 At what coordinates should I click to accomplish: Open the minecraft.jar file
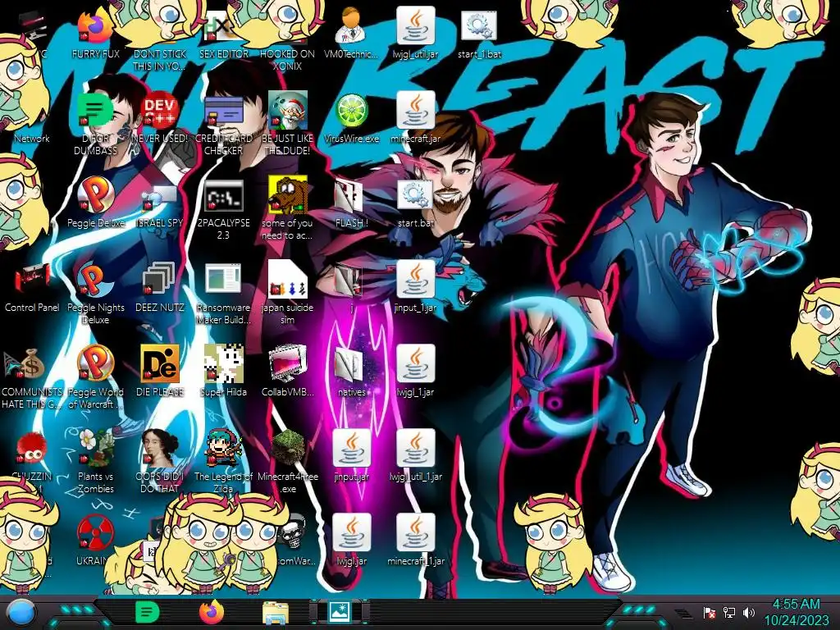tap(415, 110)
